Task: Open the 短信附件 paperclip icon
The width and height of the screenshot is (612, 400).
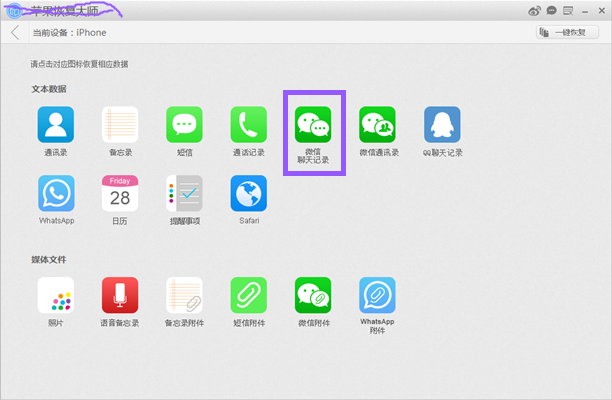Action: [x=249, y=295]
